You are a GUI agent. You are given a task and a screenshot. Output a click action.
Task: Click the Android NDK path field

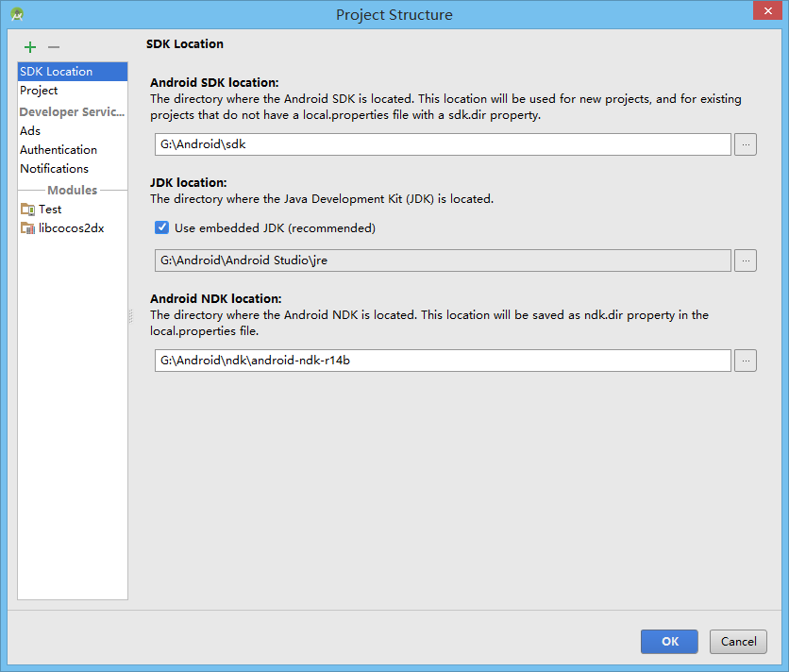pos(443,361)
